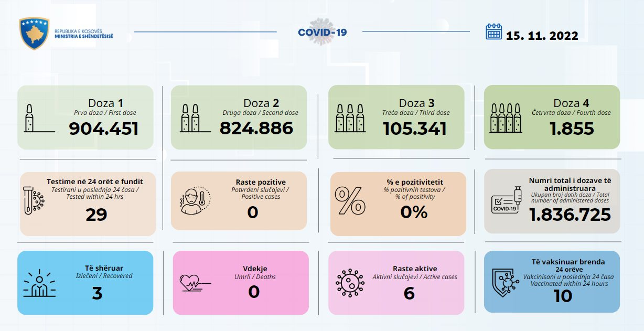Click the two vials Doza 2 icon
The width and height of the screenshot is (644, 331).
(x=190, y=118)
